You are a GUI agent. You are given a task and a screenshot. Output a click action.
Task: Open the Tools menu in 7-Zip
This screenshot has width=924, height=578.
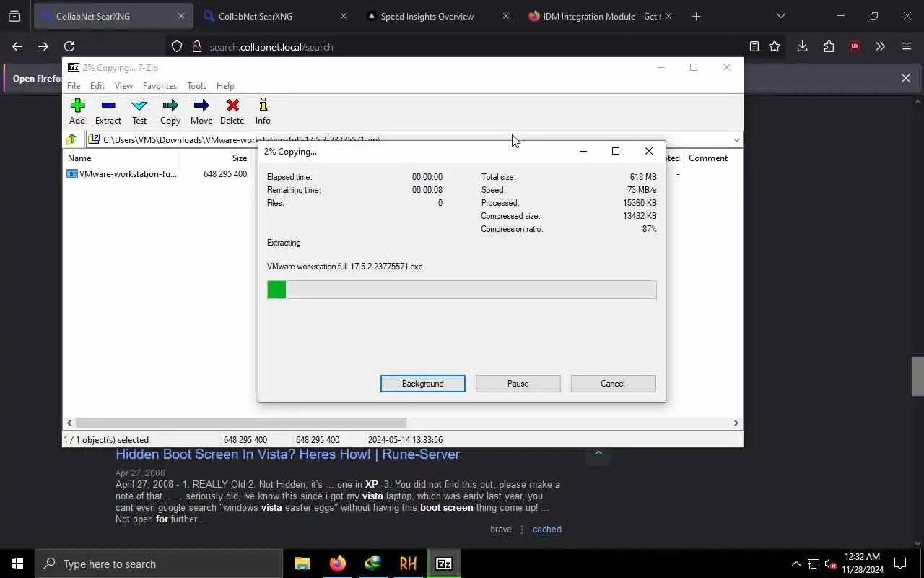pos(196,85)
